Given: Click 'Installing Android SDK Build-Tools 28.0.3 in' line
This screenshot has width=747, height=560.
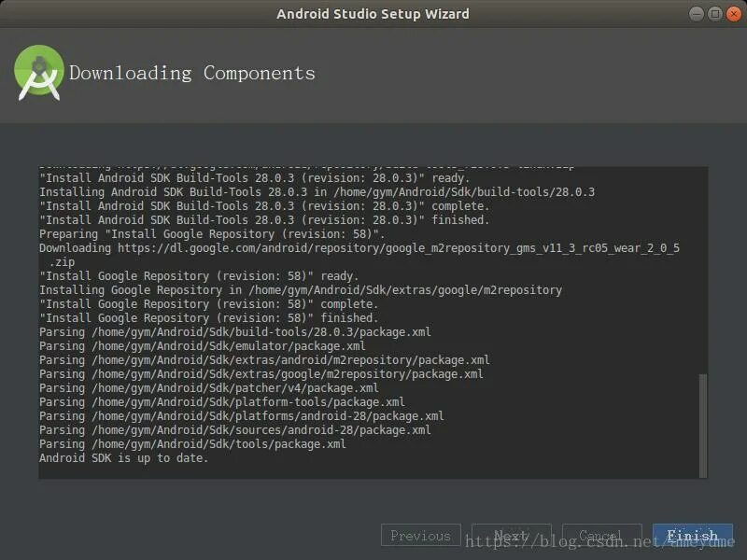Looking at the screenshot, I should pyautogui.click(x=317, y=192).
